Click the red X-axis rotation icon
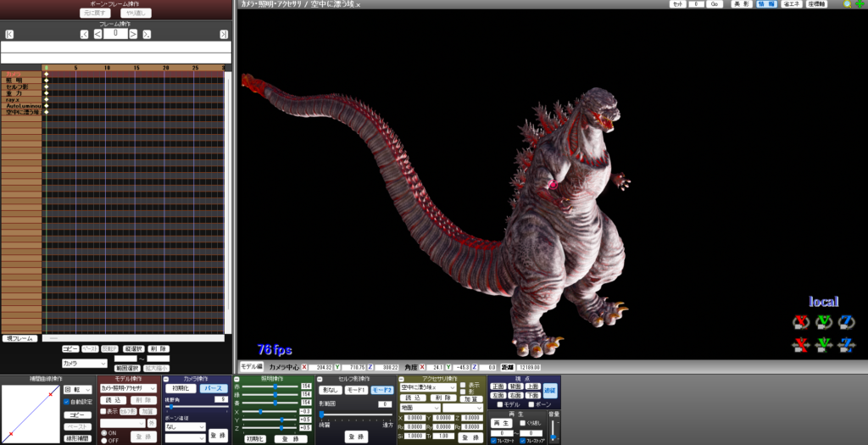 click(x=801, y=321)
